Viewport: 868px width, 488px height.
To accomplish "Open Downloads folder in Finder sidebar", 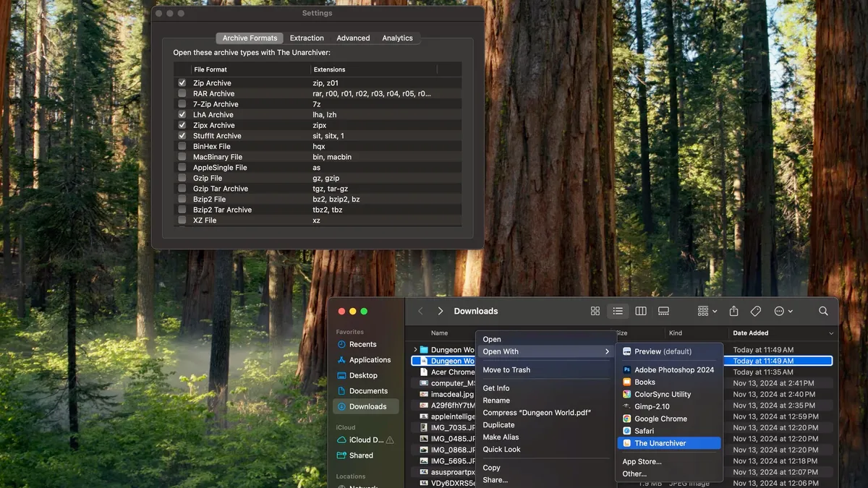I will (x=367, y=406).
